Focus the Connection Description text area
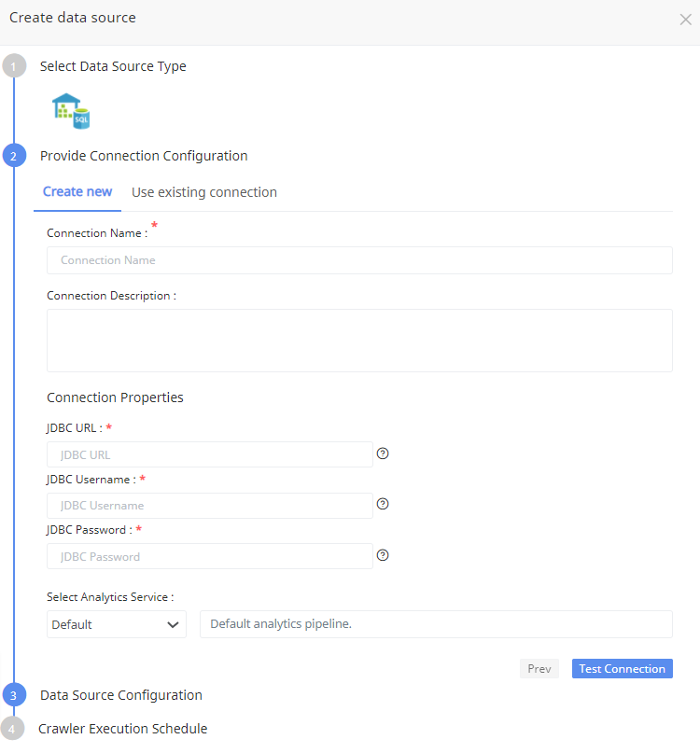 [359, 341]
